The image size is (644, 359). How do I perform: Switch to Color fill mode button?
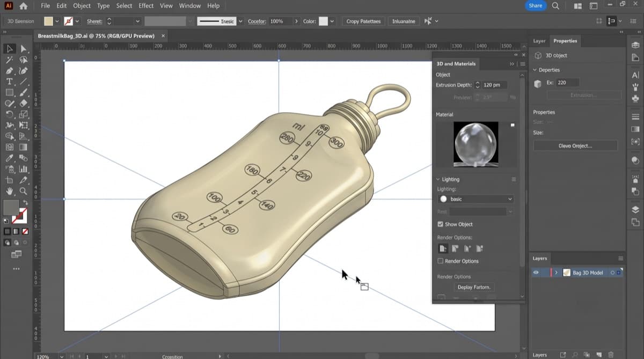pos(8,231)
